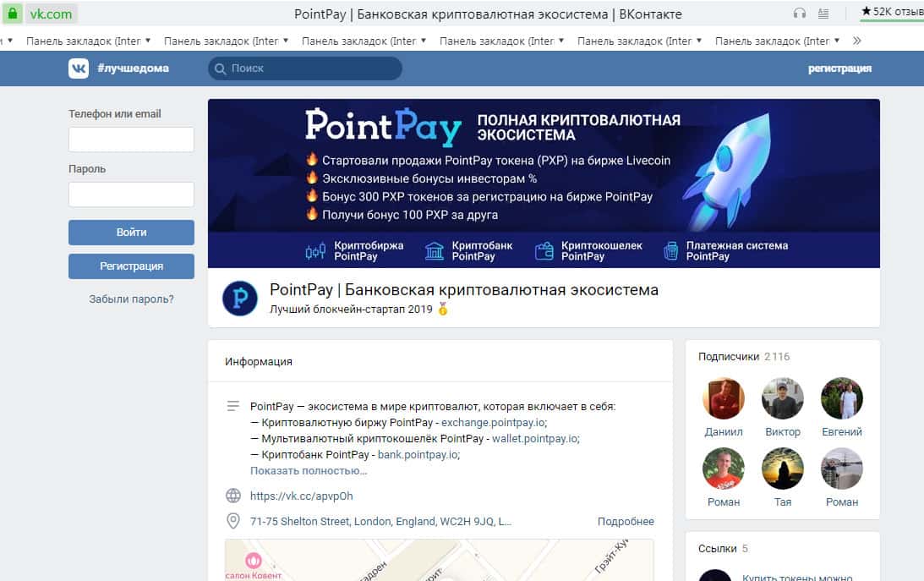Click the Забыли пароль? link
Image resolution: width=924 pixels, height=581 pixels.
tap(131, 299)
